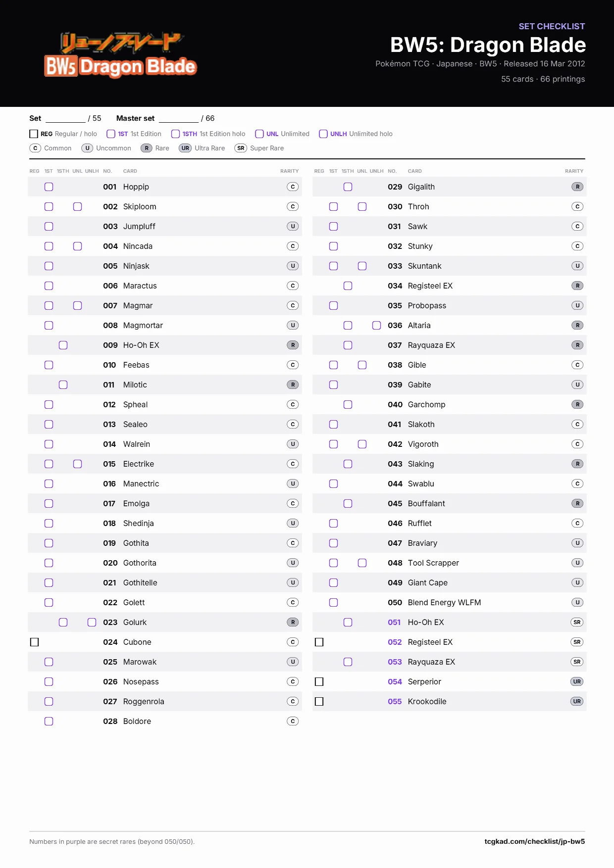Click the BW5 Dragon Blade logo
Viewport: 614px width, 868px height.
pos(120,55)
